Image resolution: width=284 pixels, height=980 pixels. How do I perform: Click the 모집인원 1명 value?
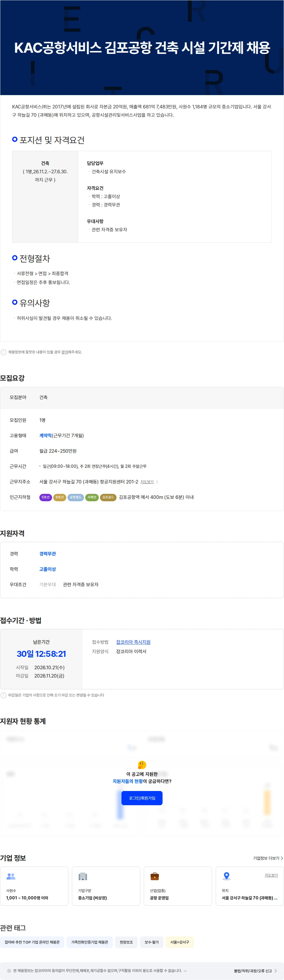pos(43,420)
